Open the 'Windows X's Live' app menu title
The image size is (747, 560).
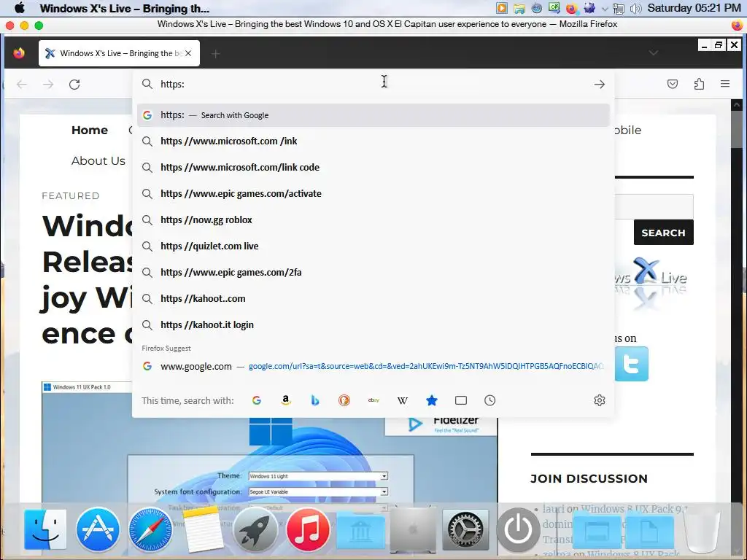[x=124, y=8]
